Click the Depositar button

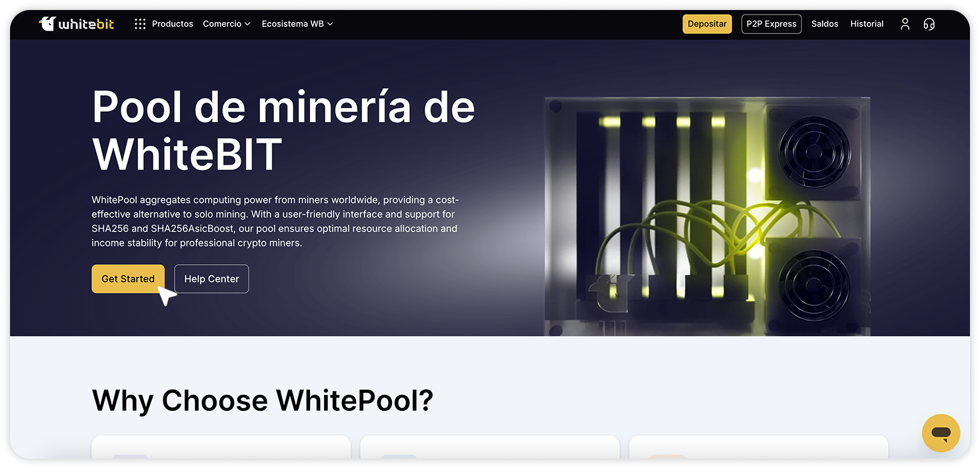707,24
